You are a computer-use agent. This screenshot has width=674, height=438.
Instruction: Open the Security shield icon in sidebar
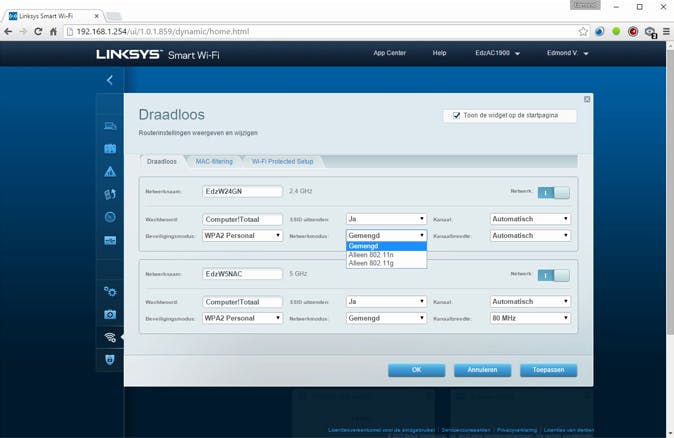pos(110,359)
